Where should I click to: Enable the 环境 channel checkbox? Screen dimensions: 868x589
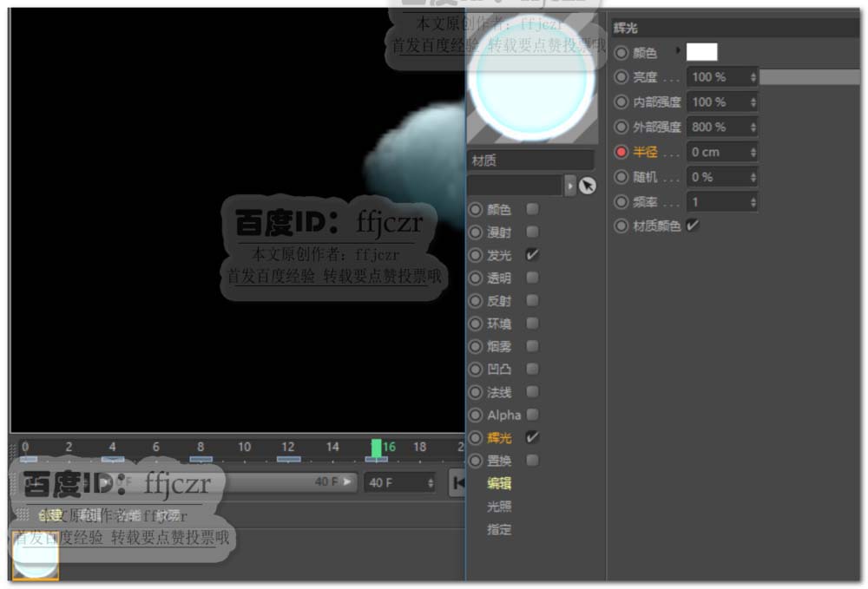click(533, 323)
